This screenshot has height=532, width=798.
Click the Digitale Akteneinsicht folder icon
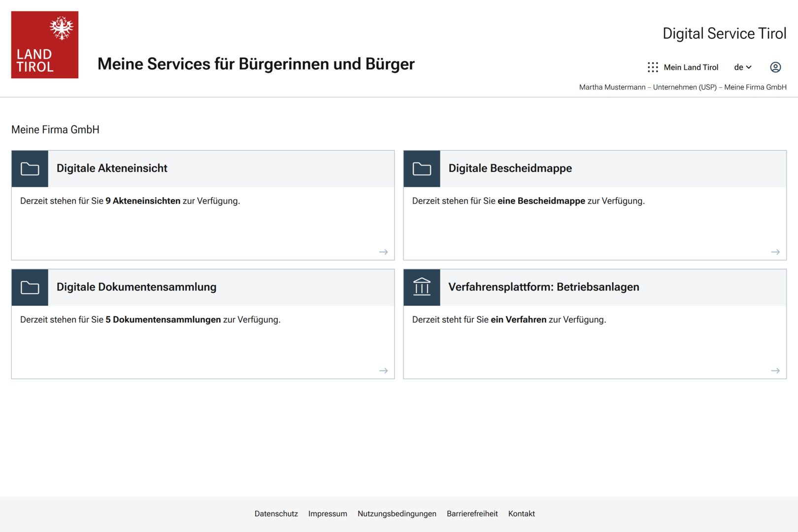tap(30, 169)
